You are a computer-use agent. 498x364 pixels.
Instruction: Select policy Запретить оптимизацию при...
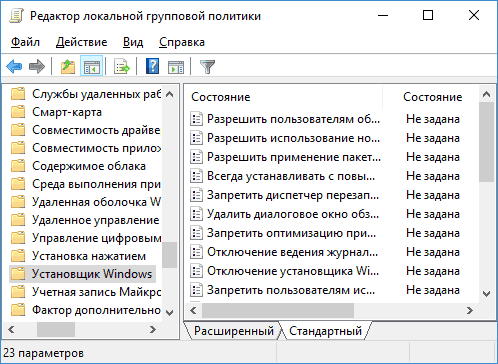point(291,233)
